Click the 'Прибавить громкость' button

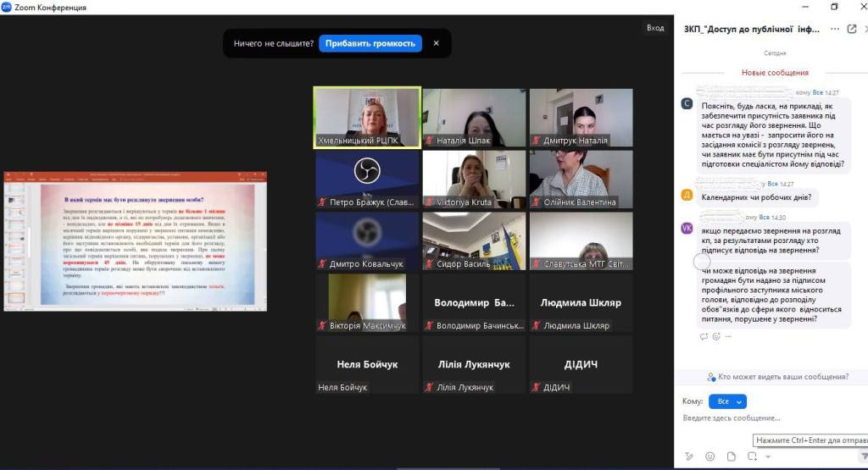[x=370, y=43]
